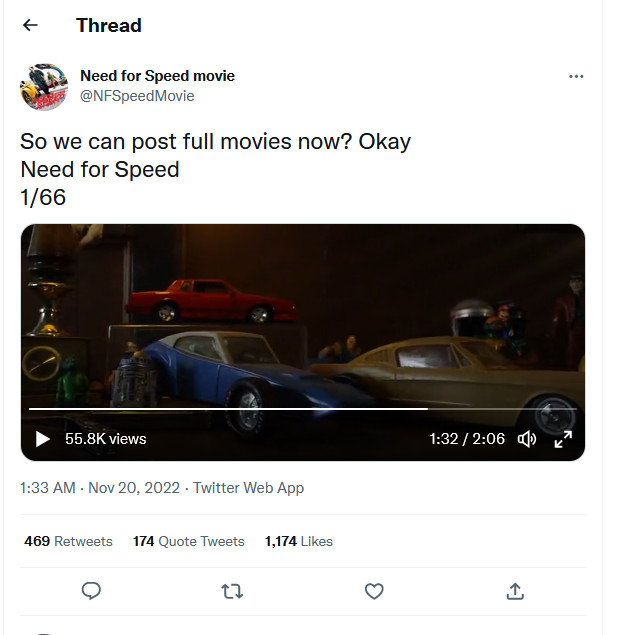
Task: Like the tweet with heart icon
Action: (x=374, y=591)
